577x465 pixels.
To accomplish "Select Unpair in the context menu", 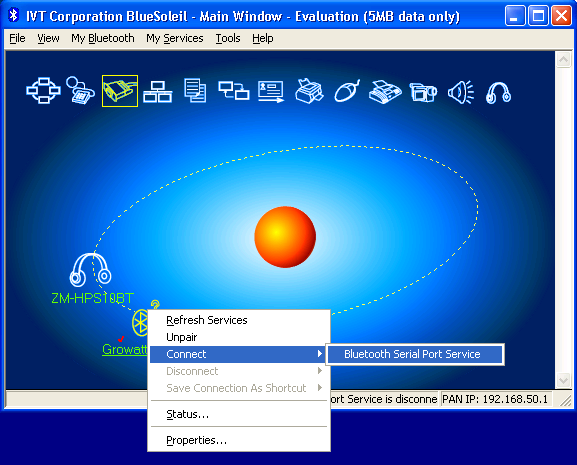I will pyautogui.click(x=238, y=337).
